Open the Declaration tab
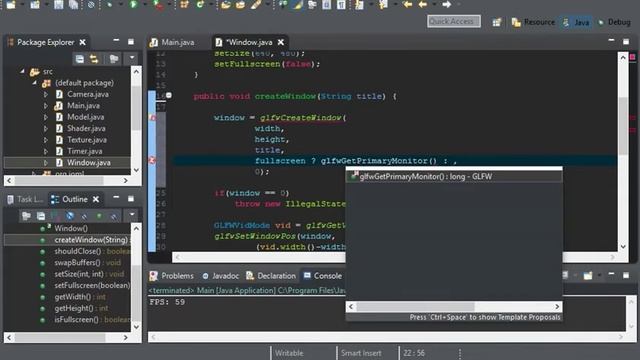The width and height of the screenshot is (640, 360). tap(271, 276)
